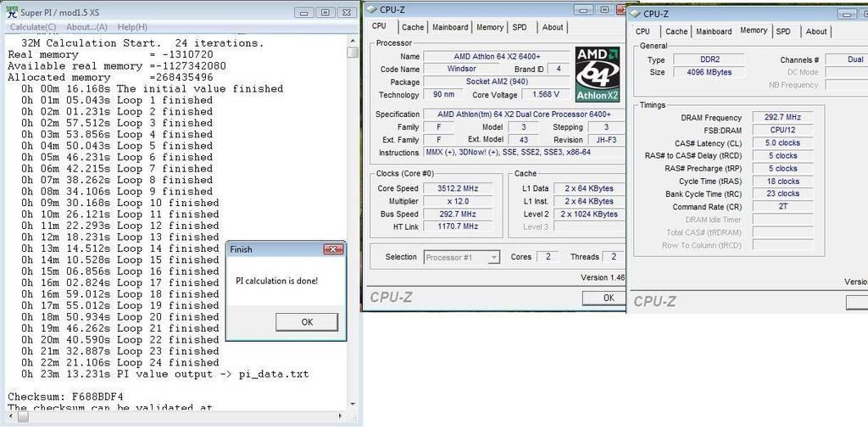This screenshot has height=430, width=868.
Task: Switch to About tab in left CPU-Z window
Action: coord(553,27)
